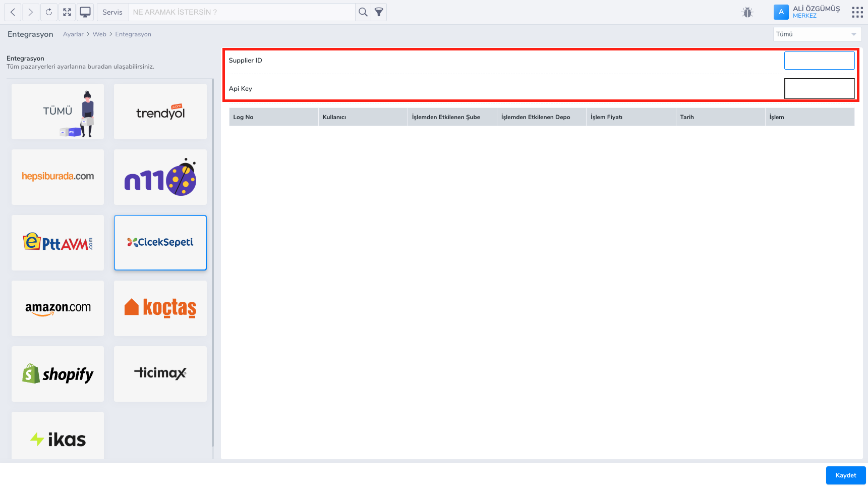Click the monitor display icon
Image resolution: width=868 pixels, height=486 pixels.
coord(85,12)
